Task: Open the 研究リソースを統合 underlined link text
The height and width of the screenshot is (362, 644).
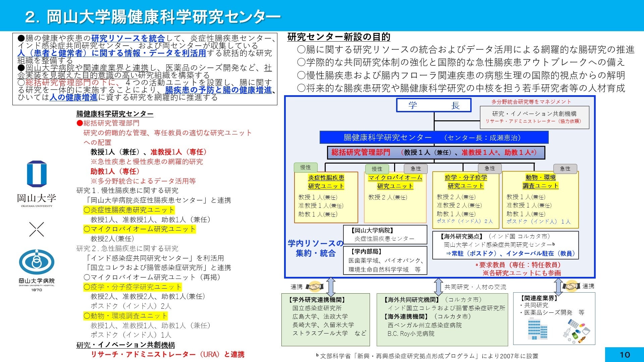Action: pyautogui.click(x=128, y=38)
